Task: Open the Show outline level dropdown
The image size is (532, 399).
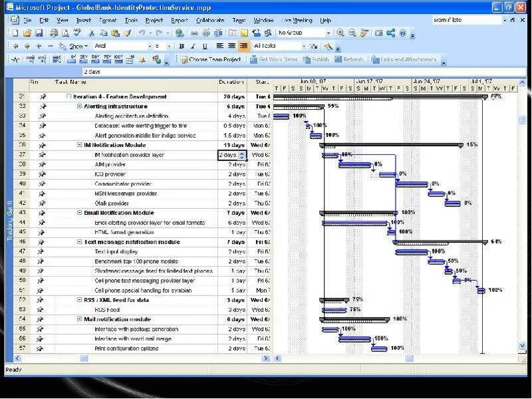Action: point(78,46)
